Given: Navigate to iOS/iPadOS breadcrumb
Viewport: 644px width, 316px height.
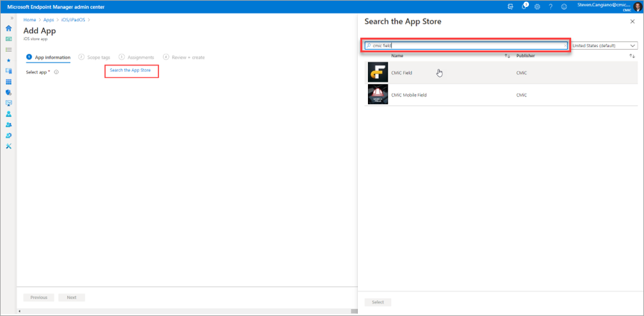Looking at the screenshot, I should [x=73, y=20].
